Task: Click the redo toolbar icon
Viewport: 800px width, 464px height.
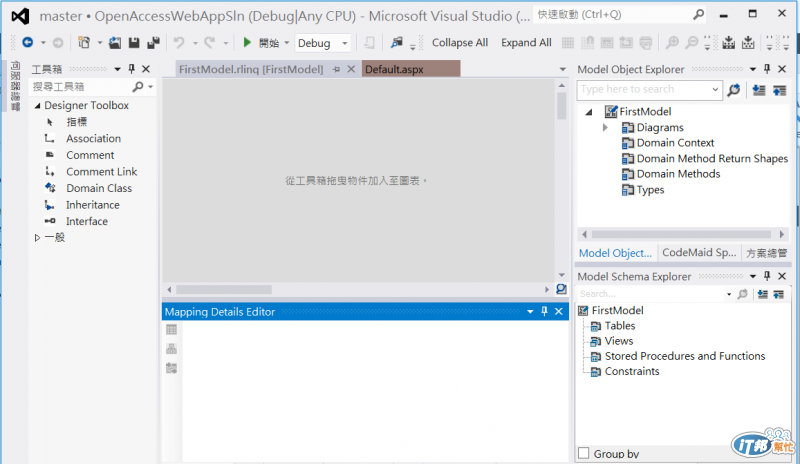Action: (210, 43)
